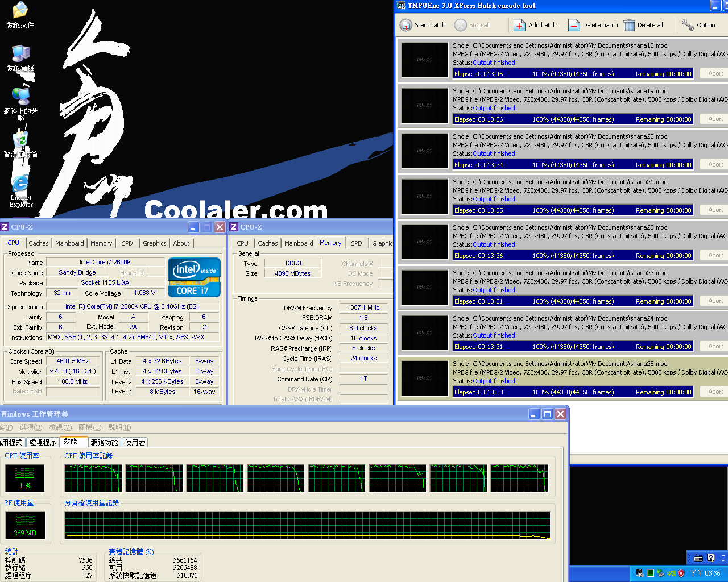Click the green CPU usage tray icon
The width and height of the screenshot is (728, 582).
pyautogui.click(x=650, y=573)
